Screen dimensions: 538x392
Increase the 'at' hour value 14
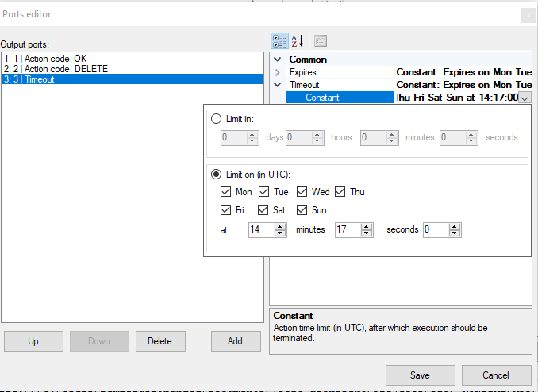click(280, 226)
